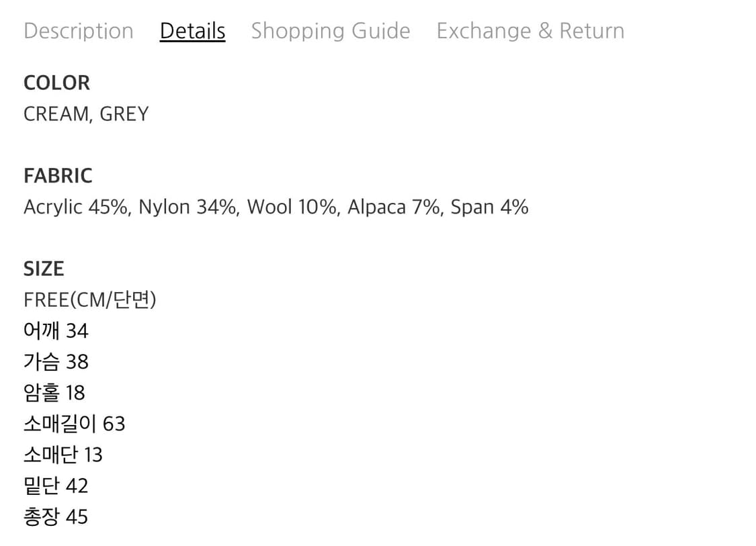Screen dimensions: 756x546
Task: Click the 암홀 18 measurement line
Action: coord(54,393)
